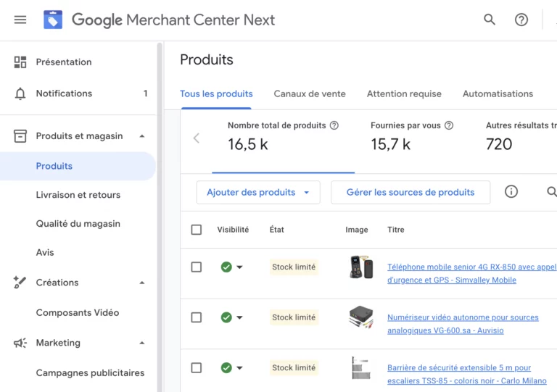
Task: Tick the select-all checkbox in table header
Action: (197, 230)
